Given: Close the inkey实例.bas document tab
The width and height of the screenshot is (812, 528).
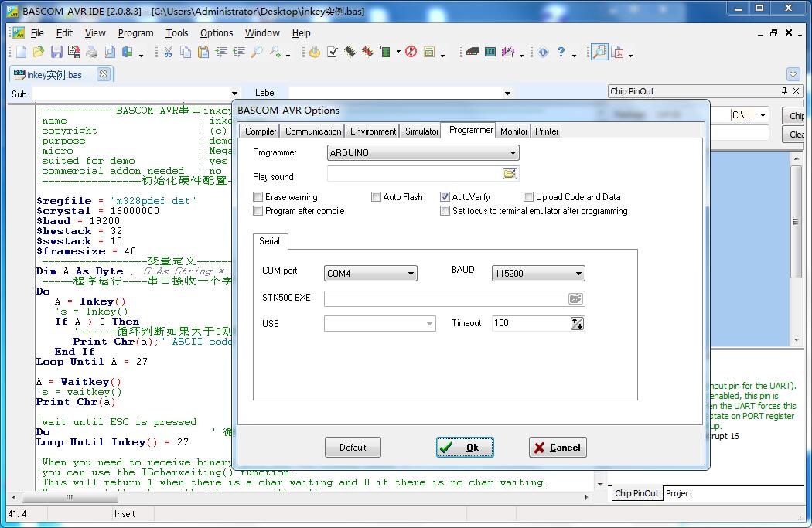Looking at the screenshot, I should (103, 74).
